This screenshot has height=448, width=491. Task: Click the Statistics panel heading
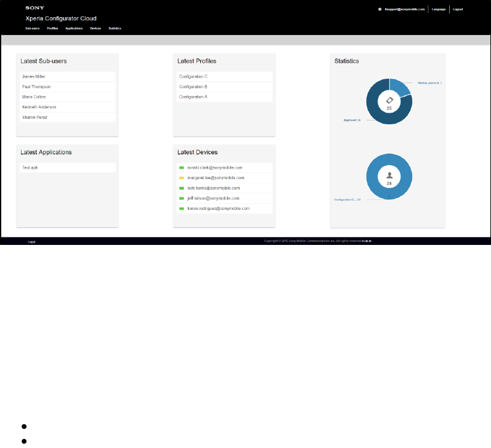point(346,61)
